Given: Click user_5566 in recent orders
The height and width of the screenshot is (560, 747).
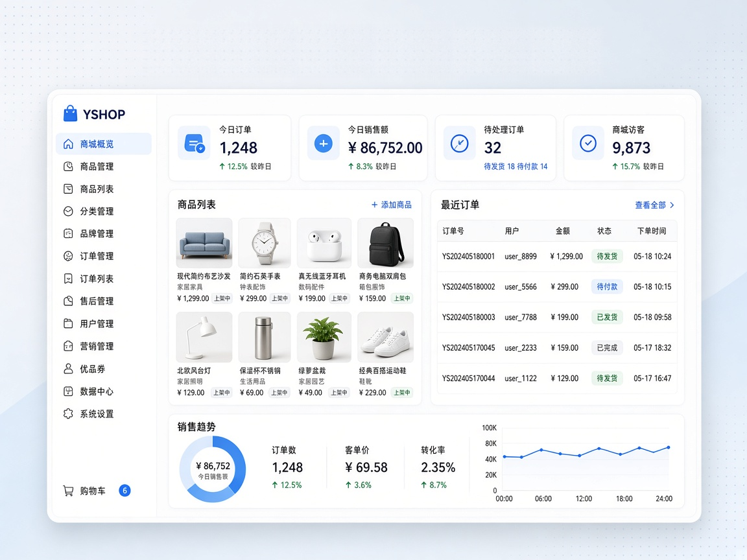Looking at the screenshot, I should tap(521, 286).
